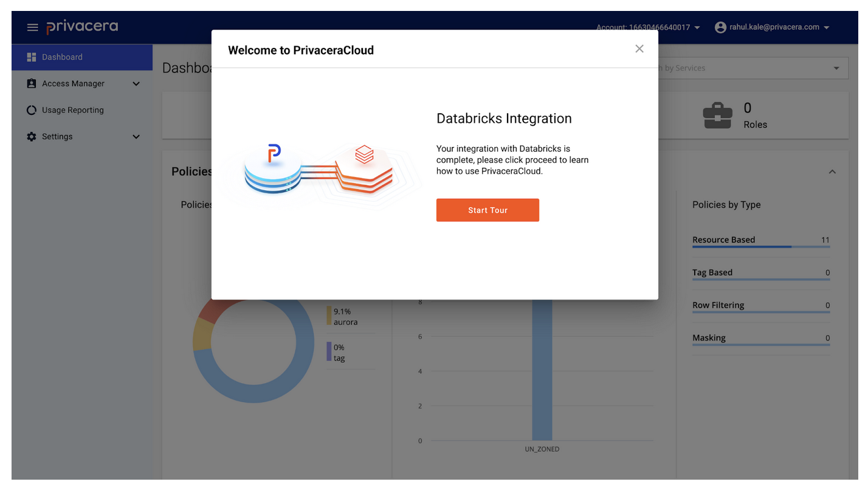Viewport: 868px width, 490px height.
Task: Close the Welcome to PrivaceraCloud dialog
Action: 639,49
